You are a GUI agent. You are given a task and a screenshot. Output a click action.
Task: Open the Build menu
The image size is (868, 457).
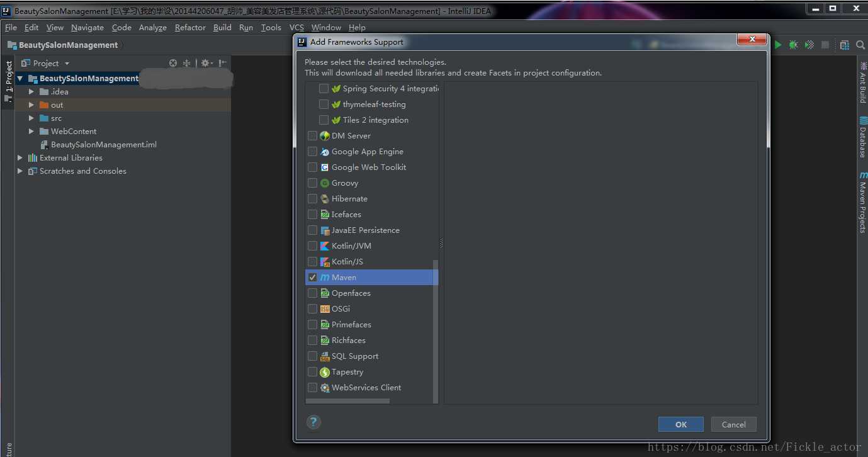tap(222, 27)
